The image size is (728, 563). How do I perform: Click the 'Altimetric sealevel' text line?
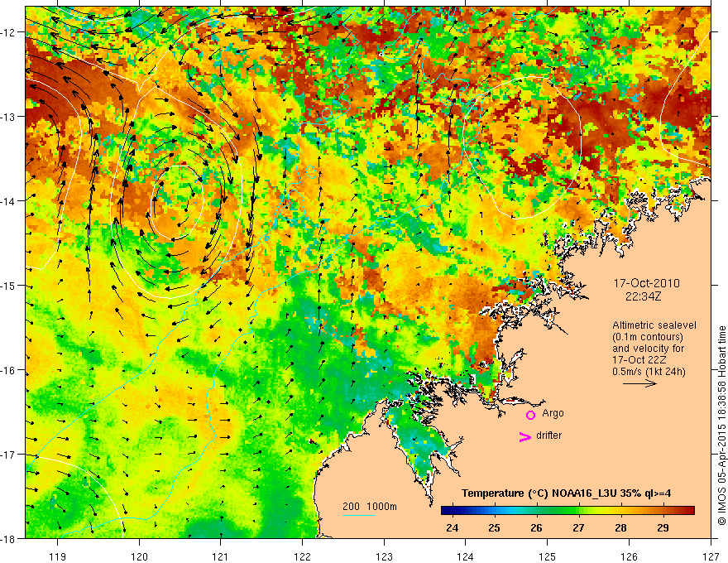[654, 325]
